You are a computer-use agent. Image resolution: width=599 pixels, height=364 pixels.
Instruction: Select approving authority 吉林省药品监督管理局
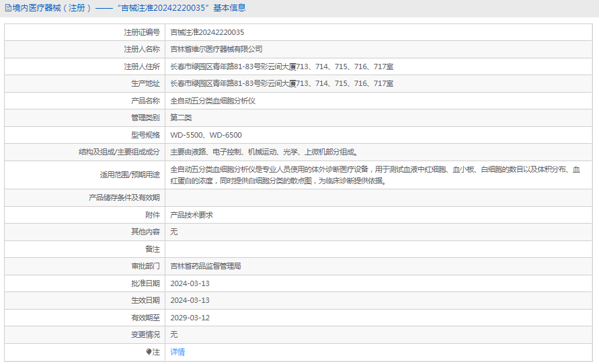206,266
